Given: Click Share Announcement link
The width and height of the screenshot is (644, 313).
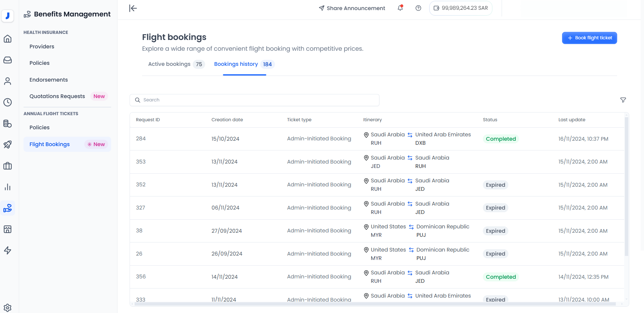Looking at the screenshot, I should pos(352,8).
